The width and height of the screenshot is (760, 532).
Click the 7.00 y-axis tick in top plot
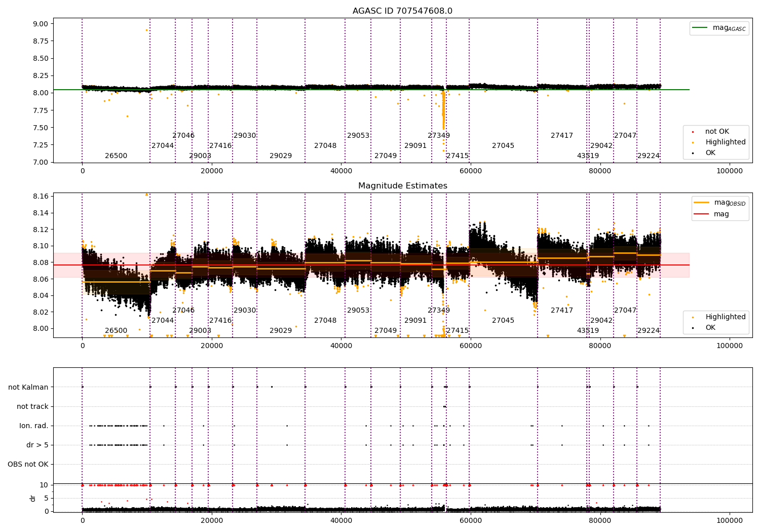pos(40,163)
